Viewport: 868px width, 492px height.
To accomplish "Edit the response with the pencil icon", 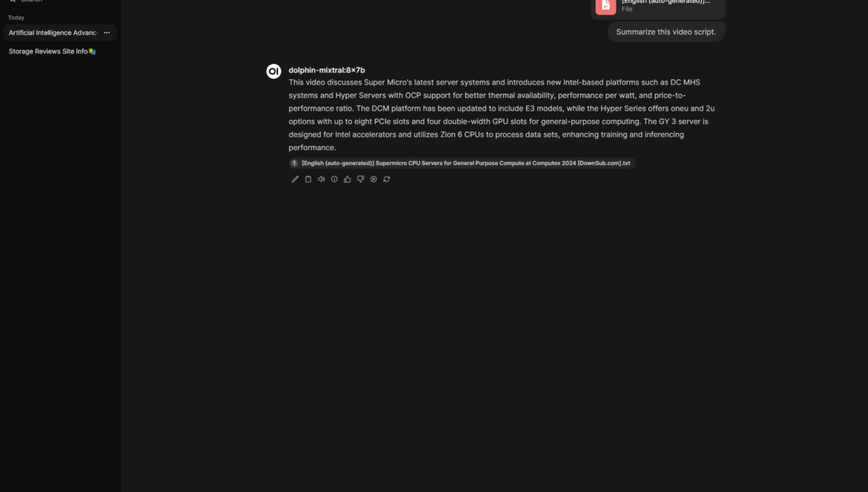I will click(295, 180).
